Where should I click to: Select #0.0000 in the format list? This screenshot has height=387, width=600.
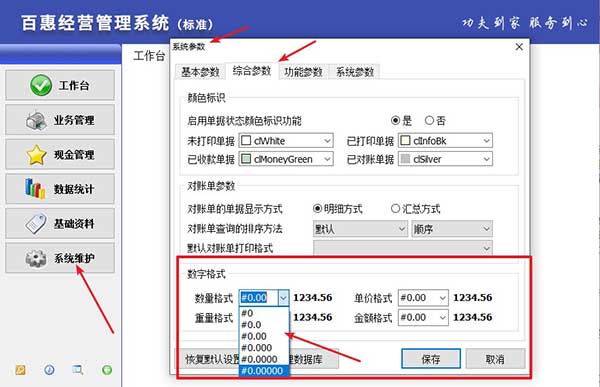coord(264,359)
